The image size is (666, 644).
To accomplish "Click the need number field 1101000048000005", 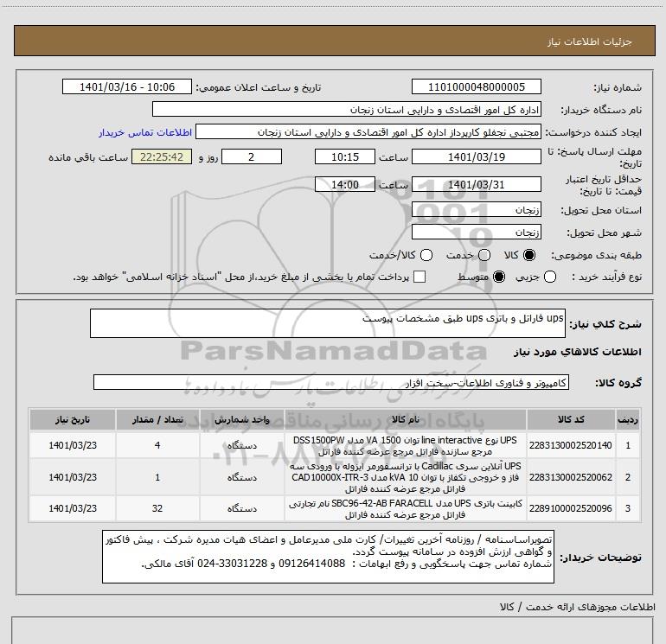I will pos(476,86).
